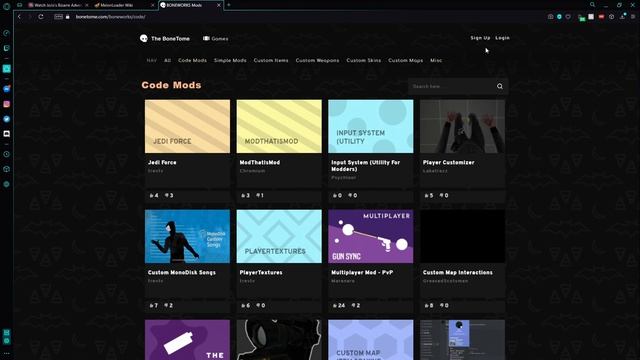
Task: Click the Sign Up link
Action: point(480,38)
